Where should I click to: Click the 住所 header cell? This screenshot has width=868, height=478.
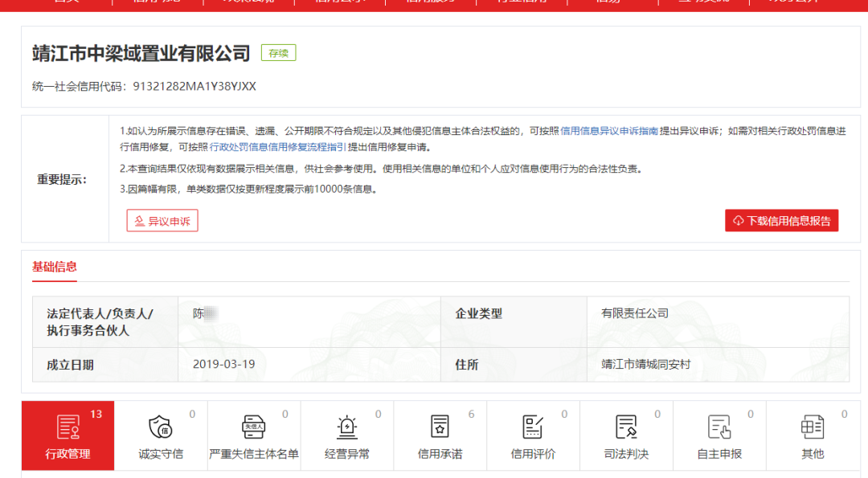(x=514, y=365)
